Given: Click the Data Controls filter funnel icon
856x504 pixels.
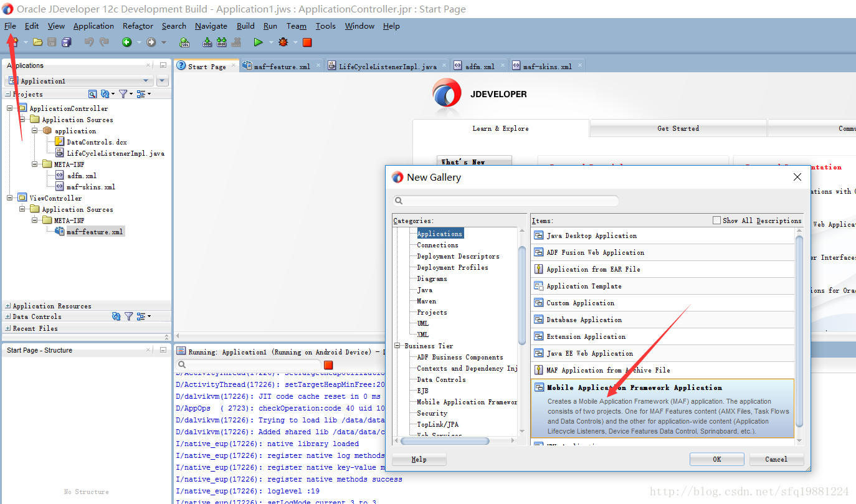Looking at the screenshot, I should pos(128,316).
